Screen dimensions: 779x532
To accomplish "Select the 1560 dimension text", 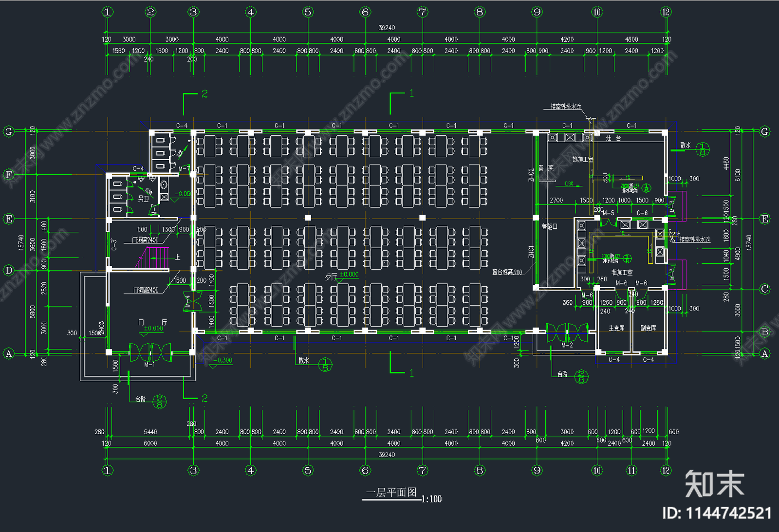I will 119,51.
